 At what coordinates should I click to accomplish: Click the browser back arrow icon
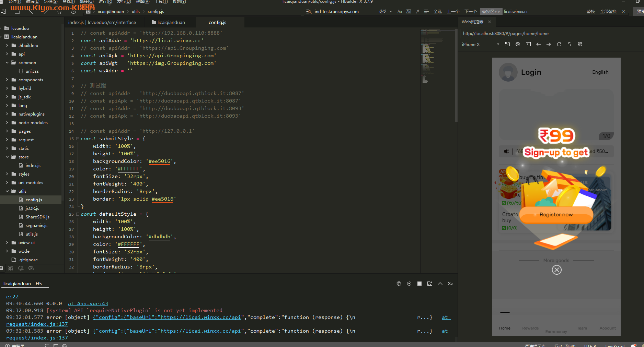[538, 44]
